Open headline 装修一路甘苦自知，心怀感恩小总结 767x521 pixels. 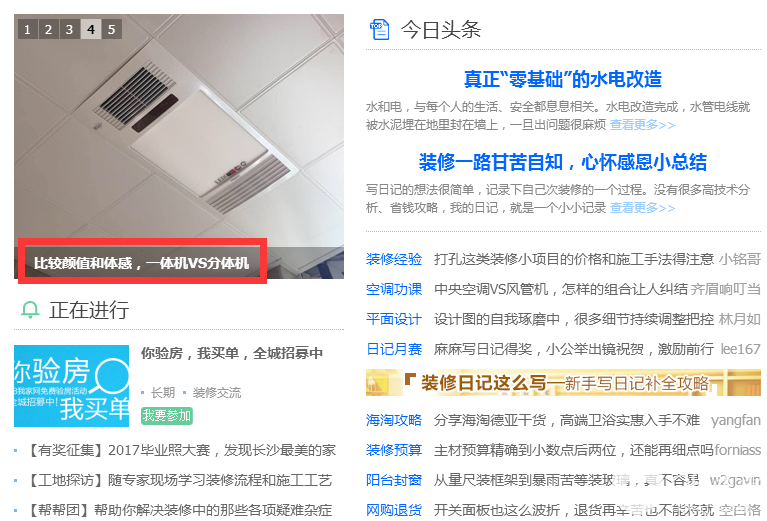pos(563,162)
